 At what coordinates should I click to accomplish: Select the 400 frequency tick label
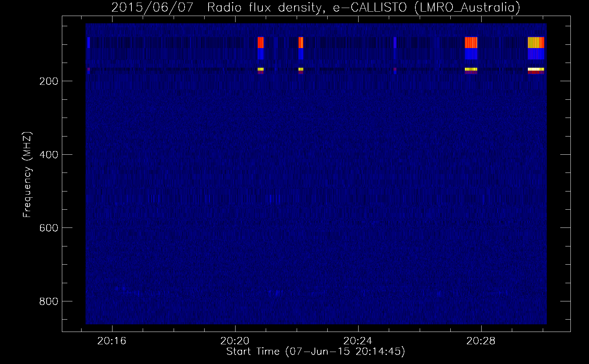tap(48, 155)
